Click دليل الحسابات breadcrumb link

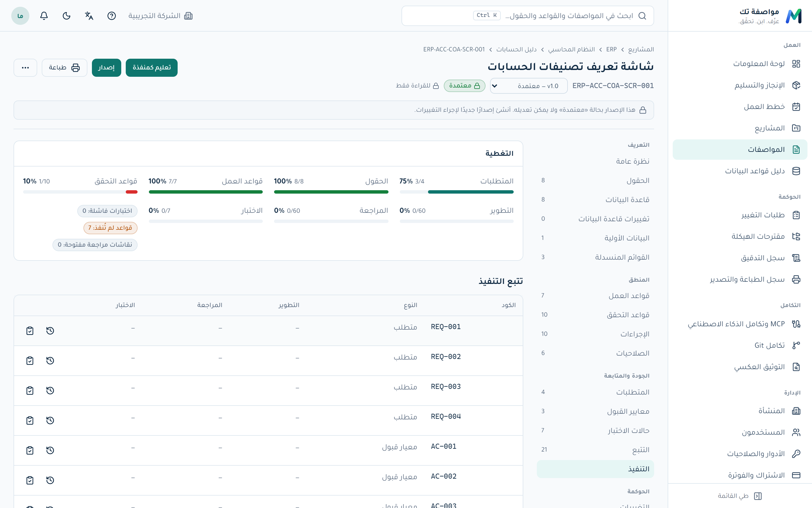tap(517, 49)
